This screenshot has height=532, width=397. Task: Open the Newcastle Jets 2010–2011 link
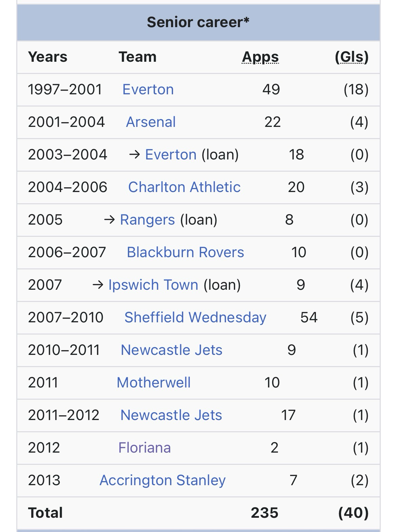click(171, 350)
